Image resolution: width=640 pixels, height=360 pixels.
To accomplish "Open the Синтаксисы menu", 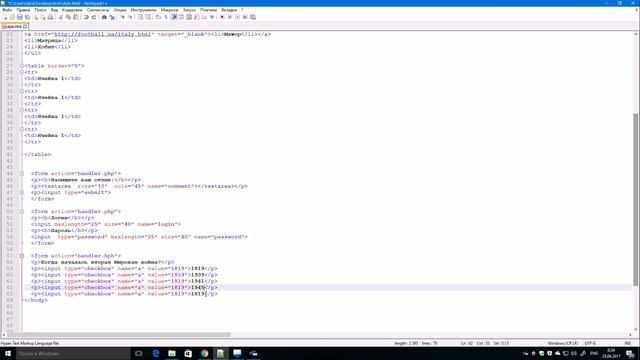I will coord(98,10).
